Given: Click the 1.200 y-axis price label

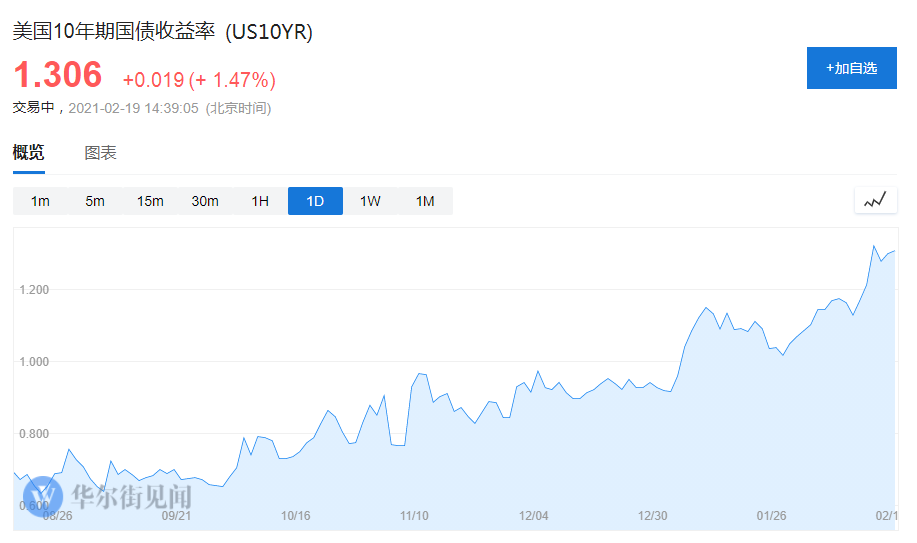Looking at the screenshot, I should tap(36, 290).
